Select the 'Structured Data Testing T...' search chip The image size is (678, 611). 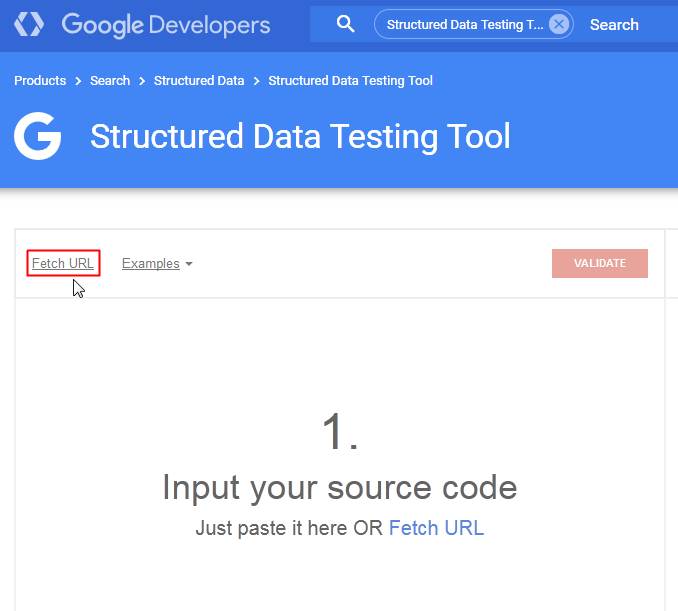[465, 24]
